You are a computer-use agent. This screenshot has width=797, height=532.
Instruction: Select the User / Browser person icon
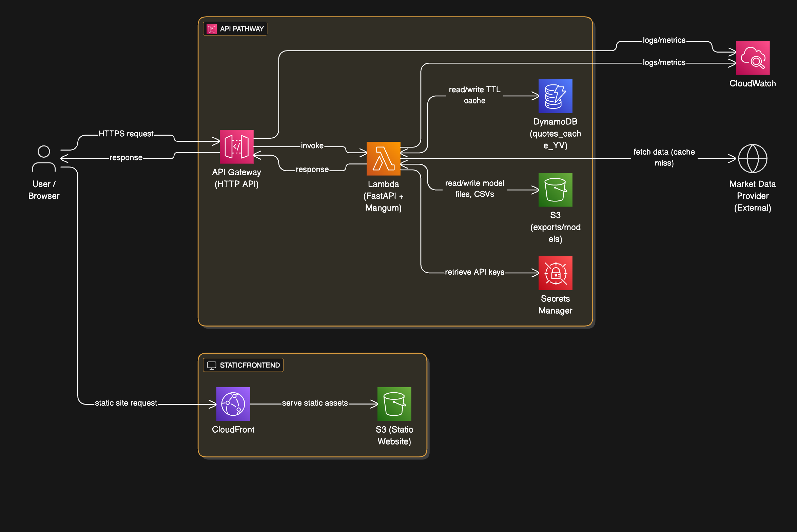44,158
